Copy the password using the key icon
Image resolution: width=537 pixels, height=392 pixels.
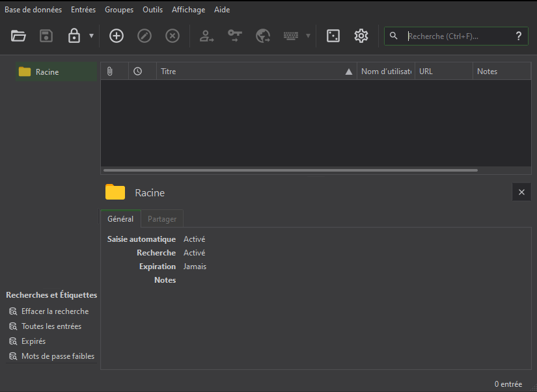(234, 36)
